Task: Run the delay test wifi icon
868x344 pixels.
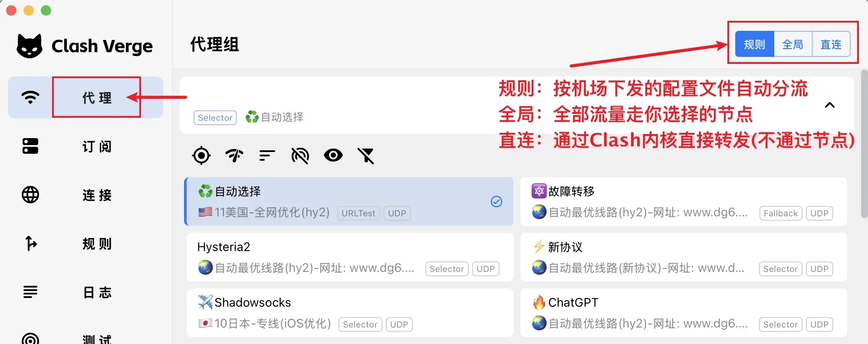Action: coord(234,155)
